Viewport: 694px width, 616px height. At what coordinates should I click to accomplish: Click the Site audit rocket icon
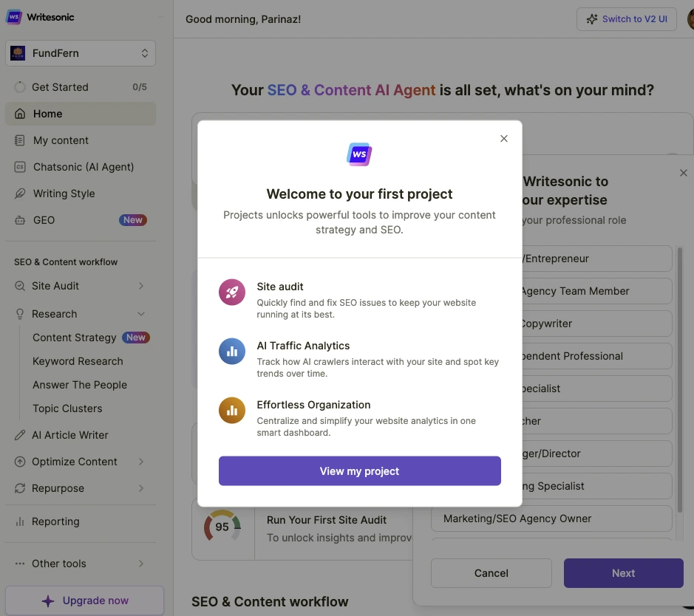click(232, 292)
